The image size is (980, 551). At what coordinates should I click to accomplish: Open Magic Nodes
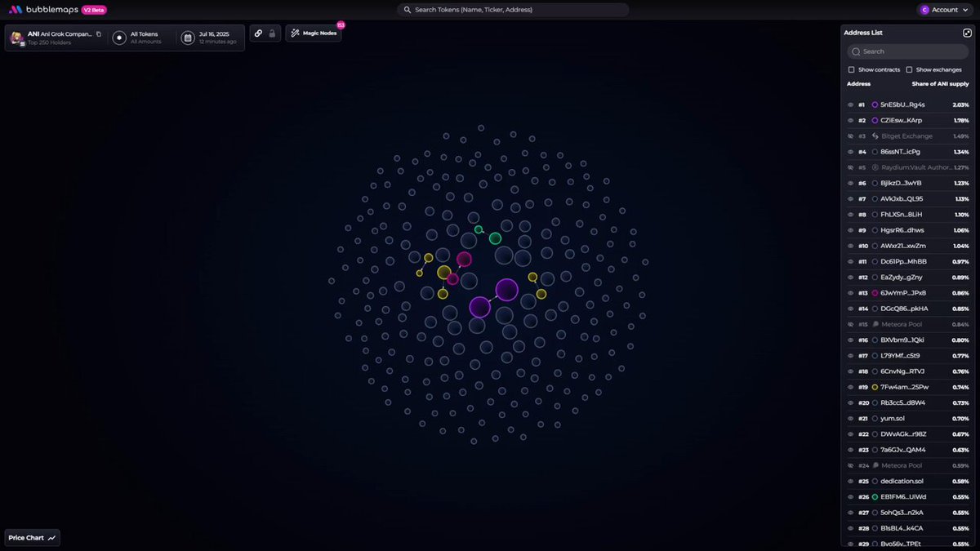(x=314, y=33)
